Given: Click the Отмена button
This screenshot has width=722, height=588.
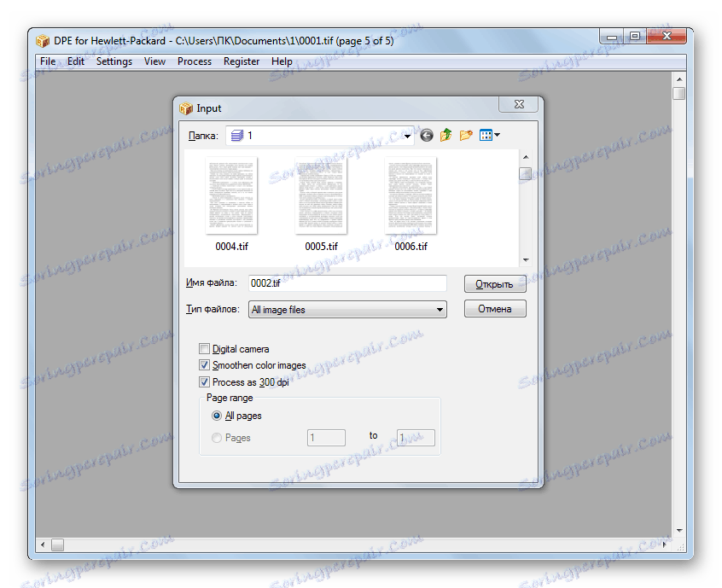Looking at the screenshot, I should point(495,309).
